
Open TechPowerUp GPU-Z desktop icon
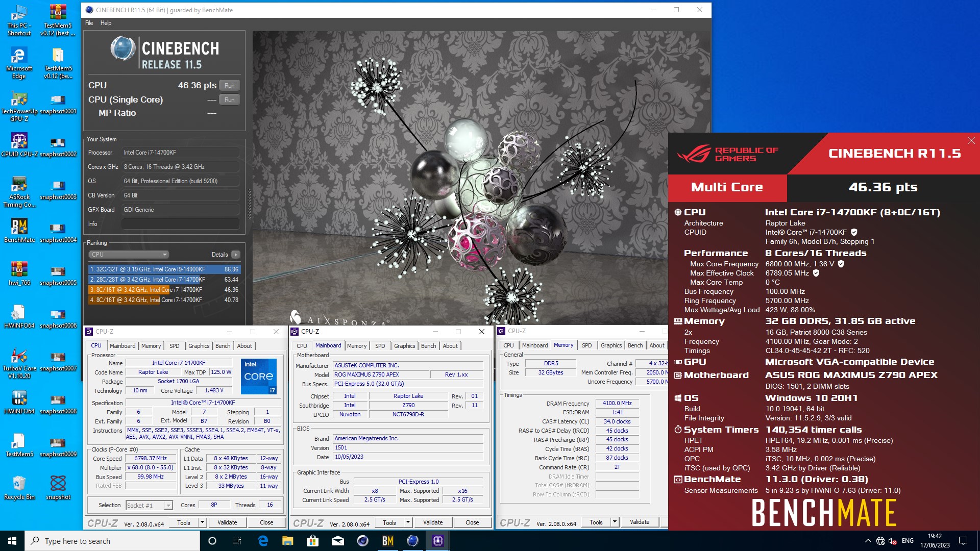(19, 106)
